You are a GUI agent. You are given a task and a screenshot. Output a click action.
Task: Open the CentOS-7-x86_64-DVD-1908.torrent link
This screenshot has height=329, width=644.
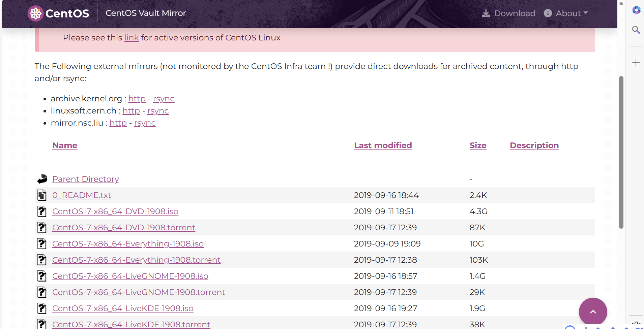[x=124, y=228]
